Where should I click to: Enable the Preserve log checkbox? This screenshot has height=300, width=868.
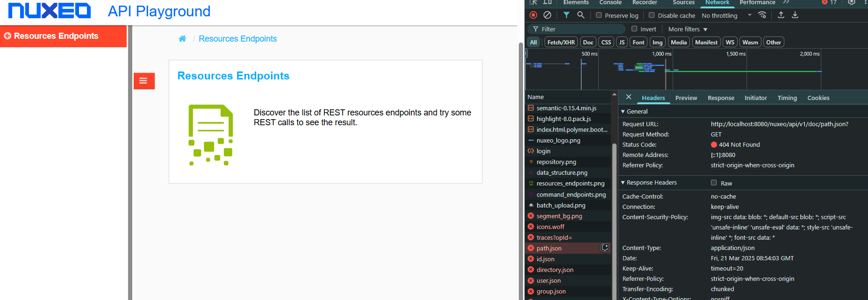[599, 15]
